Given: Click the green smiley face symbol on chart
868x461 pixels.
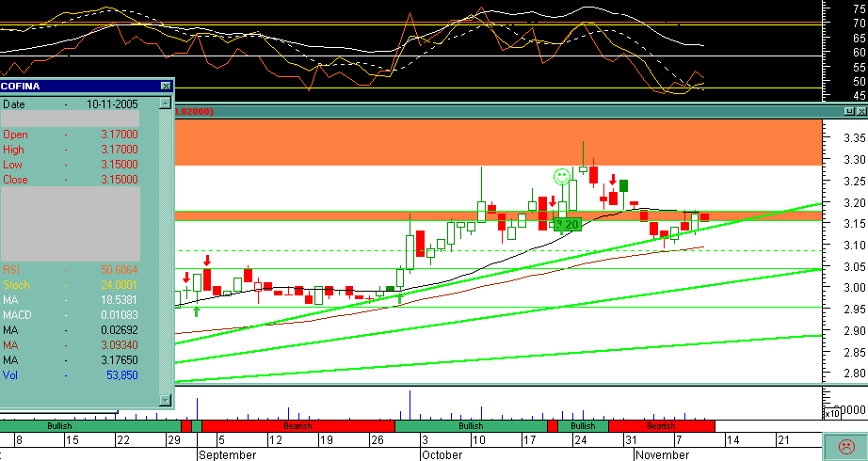Looking at the screenshot, I should [561, 177].
